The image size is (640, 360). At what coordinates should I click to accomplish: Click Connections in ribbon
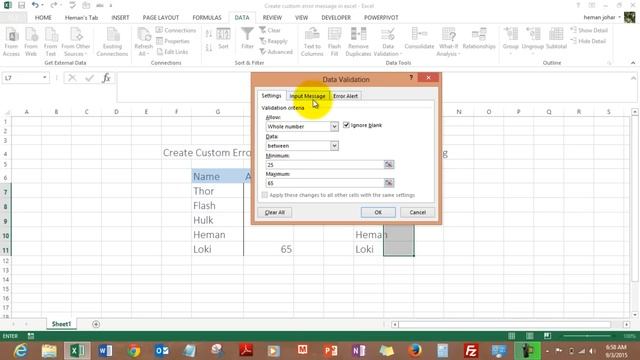[176, 31]
